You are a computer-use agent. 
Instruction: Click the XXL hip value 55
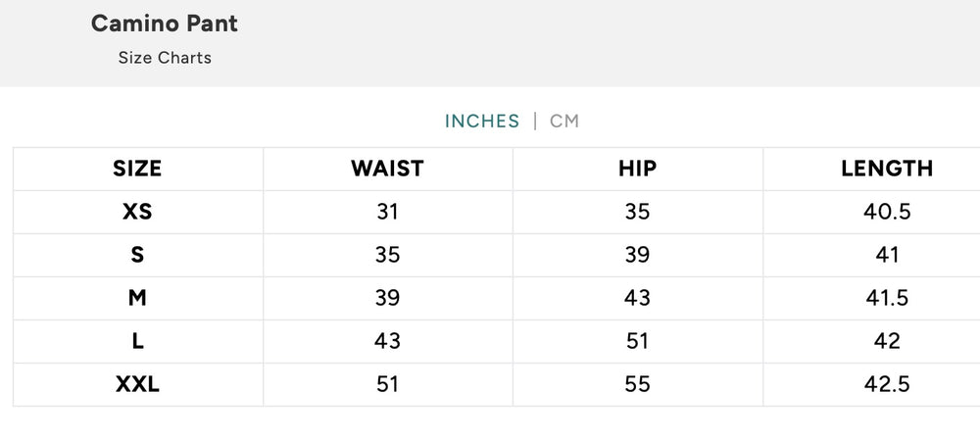click(638, 384)
